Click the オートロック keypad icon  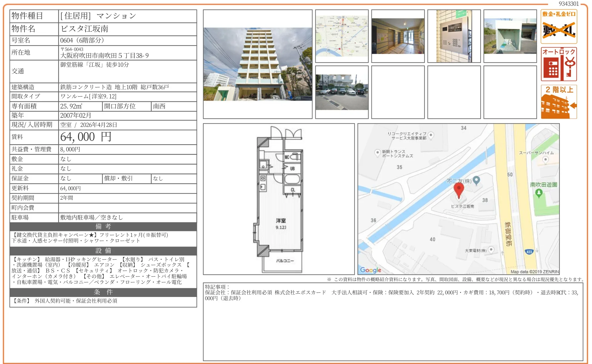(559, 64)
